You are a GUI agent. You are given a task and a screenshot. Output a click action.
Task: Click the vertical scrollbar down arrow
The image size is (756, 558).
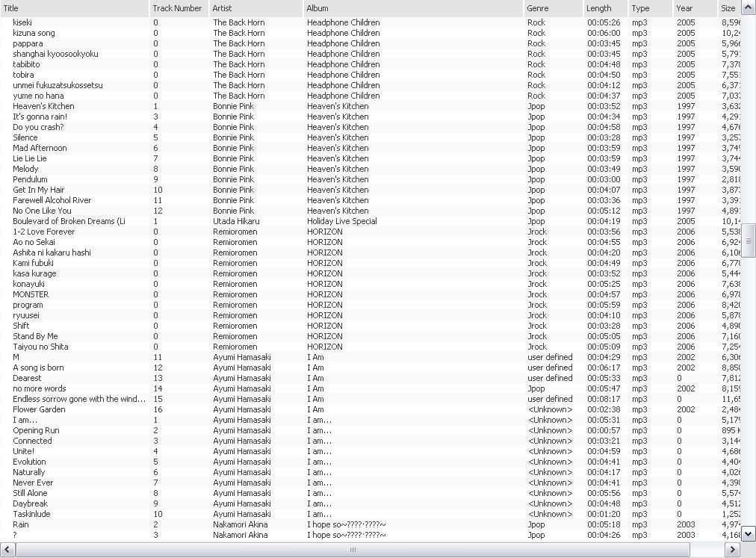click(748, 533)
